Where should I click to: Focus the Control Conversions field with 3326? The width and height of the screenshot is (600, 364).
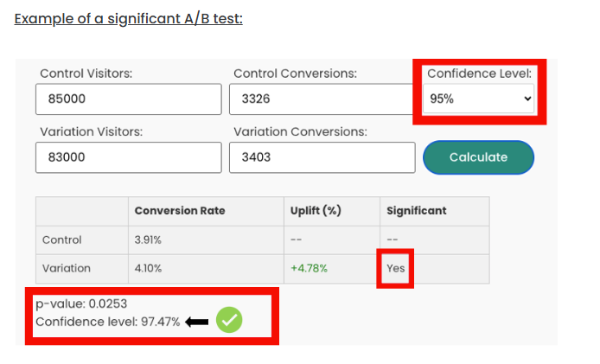(322, 99)
